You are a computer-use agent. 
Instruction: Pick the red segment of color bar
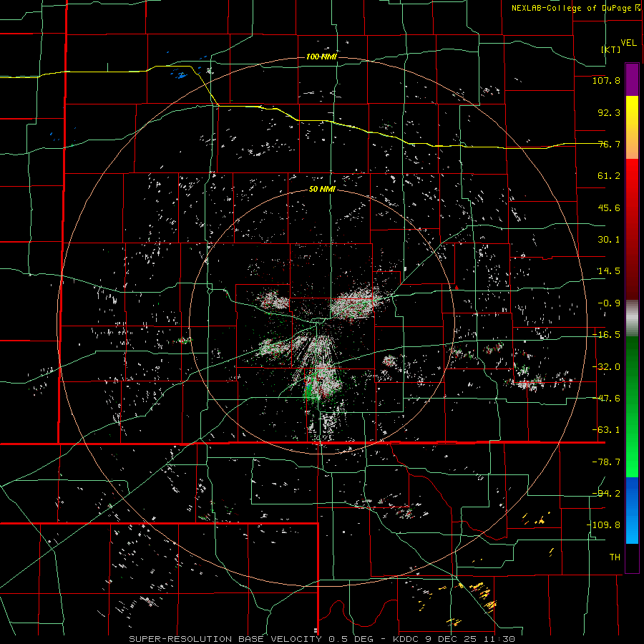tap(632, 229)
